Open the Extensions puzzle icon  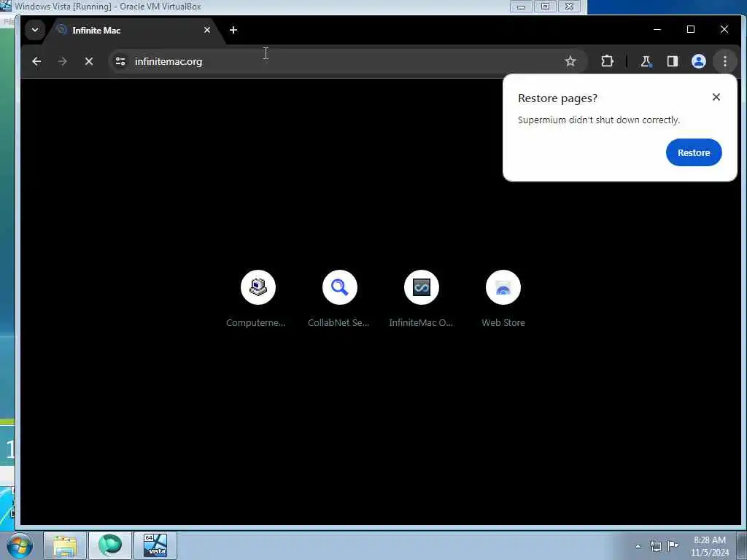coord(607,61)
